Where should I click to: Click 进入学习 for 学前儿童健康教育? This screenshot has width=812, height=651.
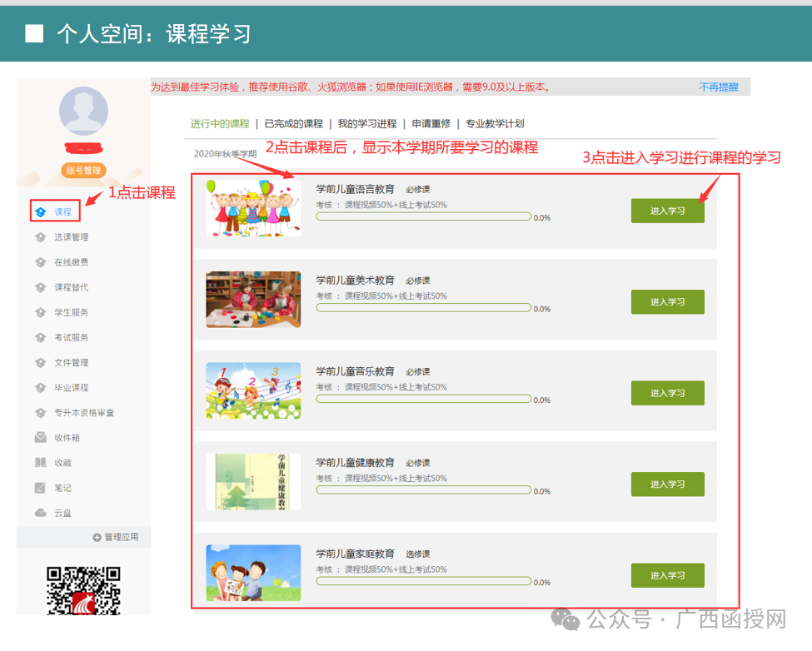tap(668, 485)
